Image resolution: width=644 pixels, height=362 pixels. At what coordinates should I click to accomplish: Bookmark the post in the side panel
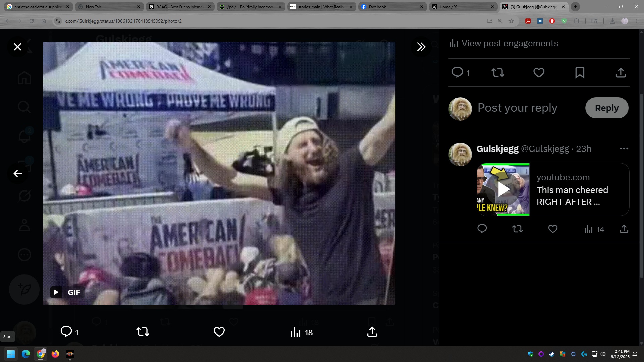[x=580, y=73]
